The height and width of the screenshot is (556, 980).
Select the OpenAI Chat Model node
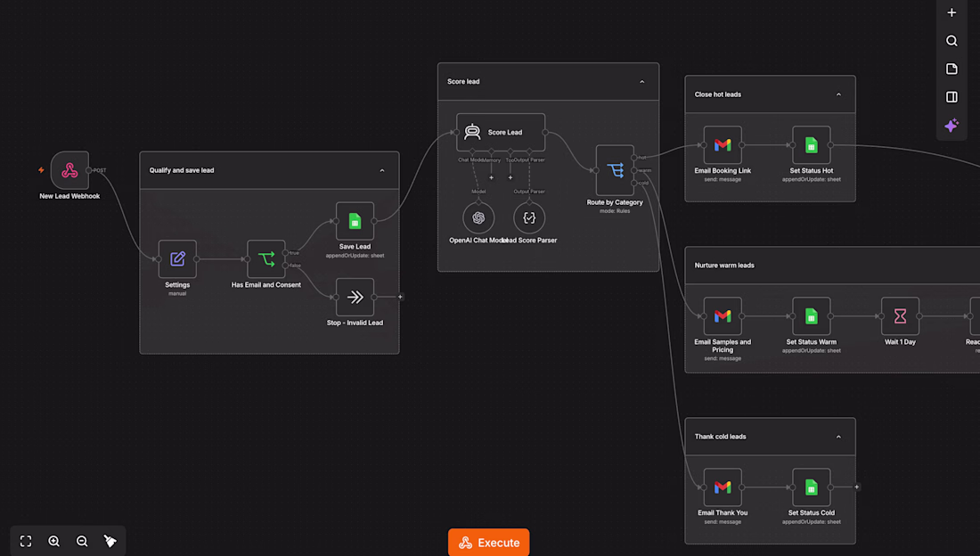478,217
